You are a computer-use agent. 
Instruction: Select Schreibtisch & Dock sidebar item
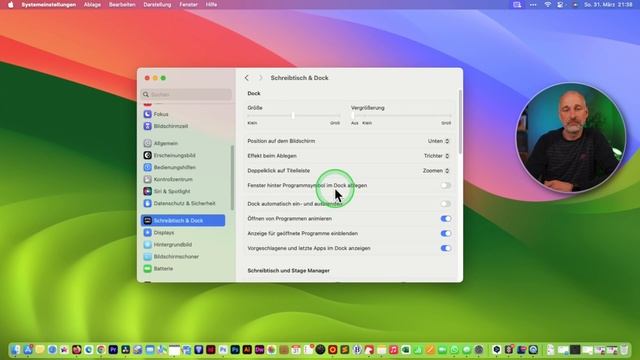183,220
